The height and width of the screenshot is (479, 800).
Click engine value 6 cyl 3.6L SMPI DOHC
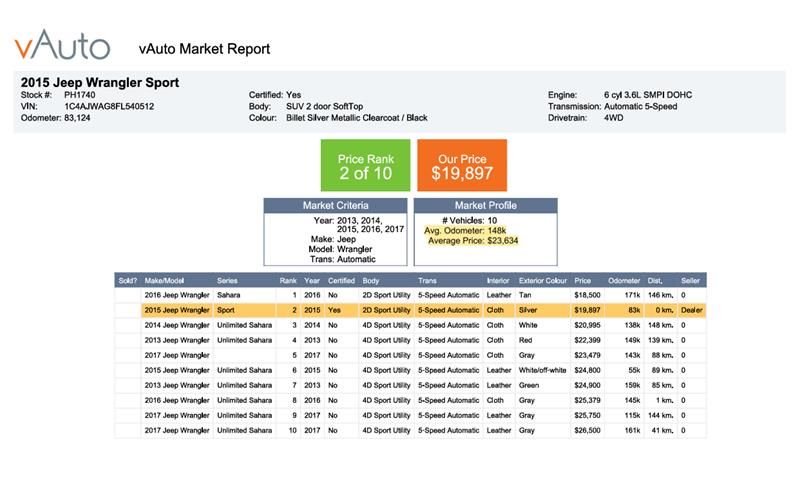coord(648,95)
